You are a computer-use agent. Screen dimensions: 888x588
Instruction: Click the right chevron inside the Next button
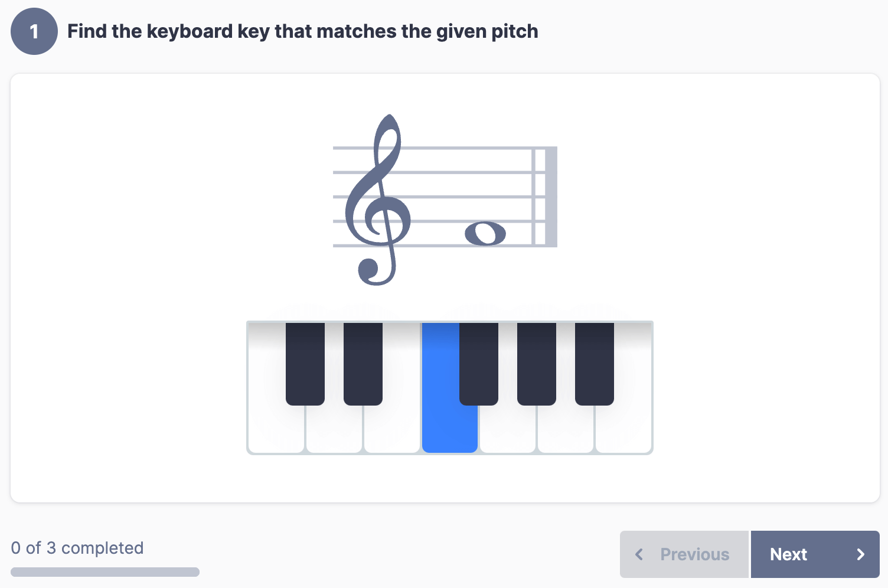tap(860, 554)
